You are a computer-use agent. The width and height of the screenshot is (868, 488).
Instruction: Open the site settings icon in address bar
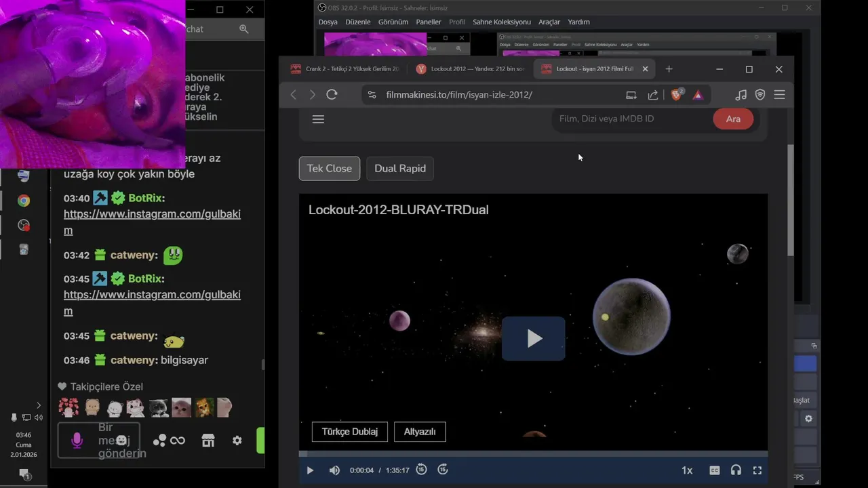coord(372,95)
